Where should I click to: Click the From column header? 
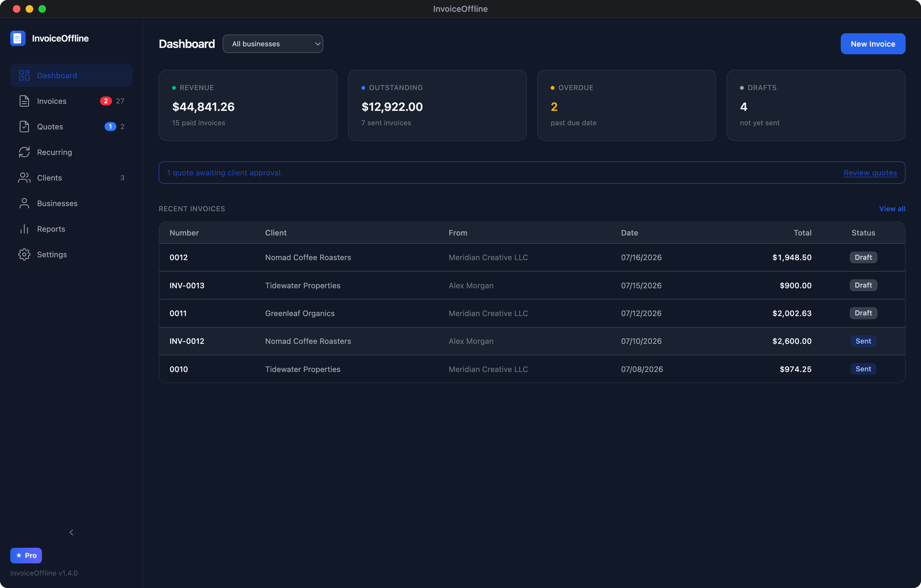[x=458, y=233]
